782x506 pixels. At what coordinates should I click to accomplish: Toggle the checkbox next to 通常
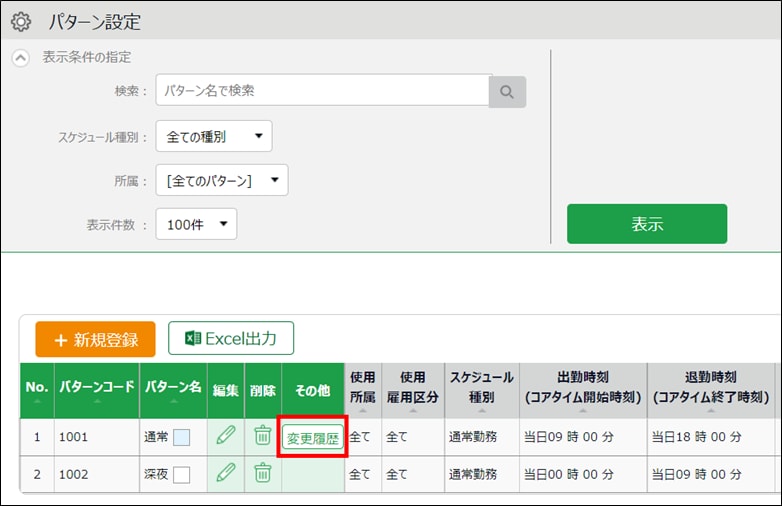coord(182,437)
